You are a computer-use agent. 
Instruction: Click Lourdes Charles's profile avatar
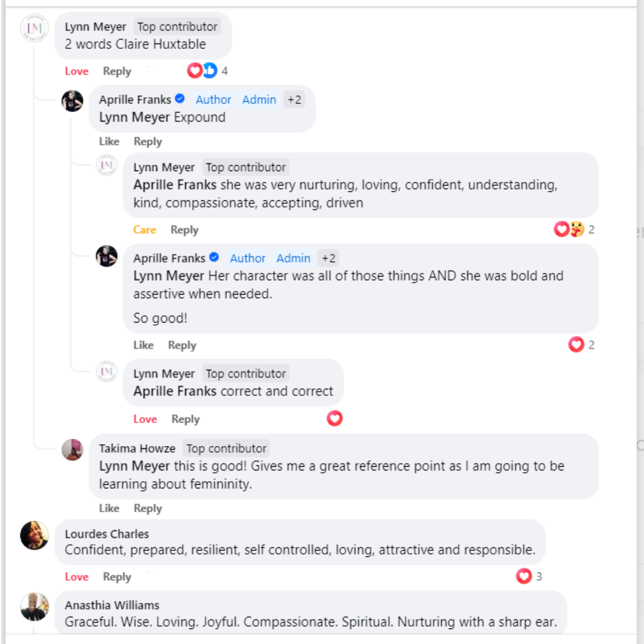coord(34,535)
